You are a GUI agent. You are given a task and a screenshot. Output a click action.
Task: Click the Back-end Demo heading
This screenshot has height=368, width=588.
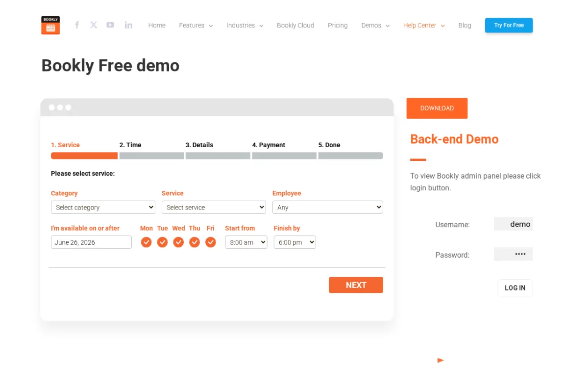tap(454, 139)
